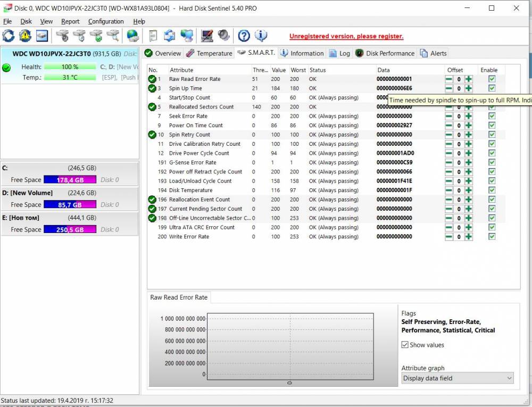Viewport: 532px width, 407px height.
Task: Click the blue arrows send report icon
Action: [170, 36]
